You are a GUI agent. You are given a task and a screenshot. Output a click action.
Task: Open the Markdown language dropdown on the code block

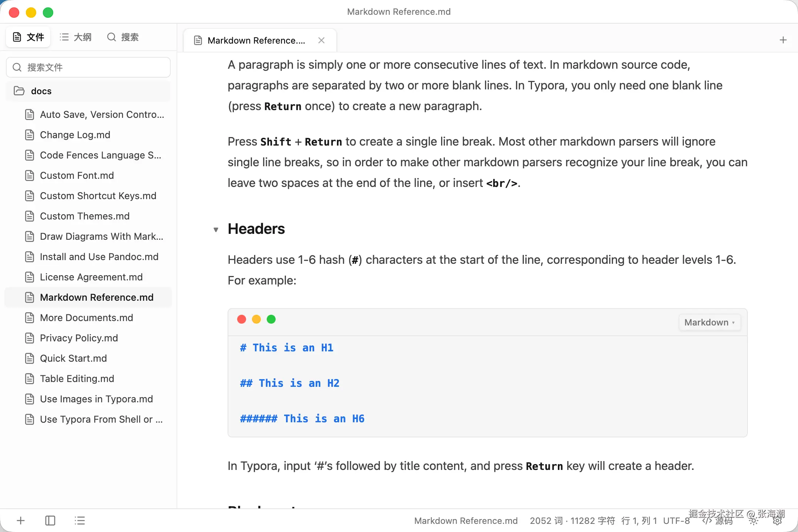click(x=709, y=322)
